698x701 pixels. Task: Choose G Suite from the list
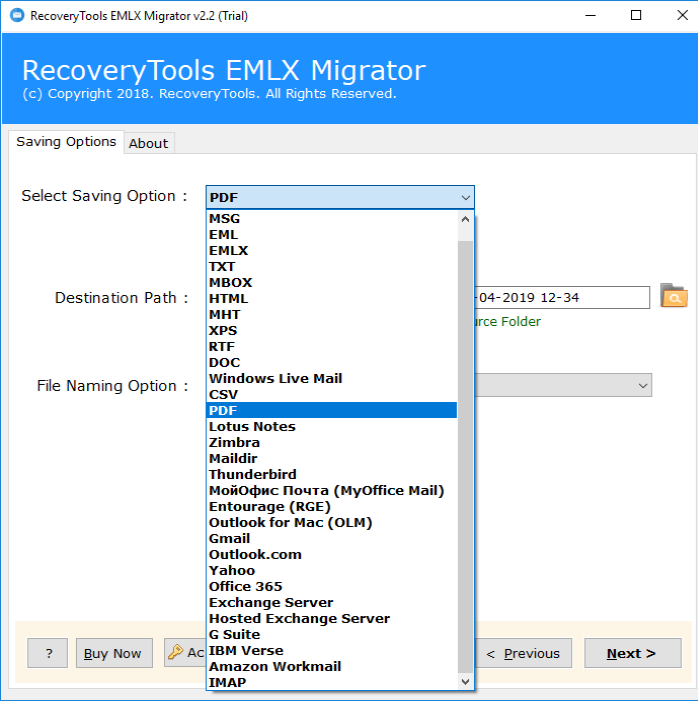pyautogui.click(x=331, y=634)
